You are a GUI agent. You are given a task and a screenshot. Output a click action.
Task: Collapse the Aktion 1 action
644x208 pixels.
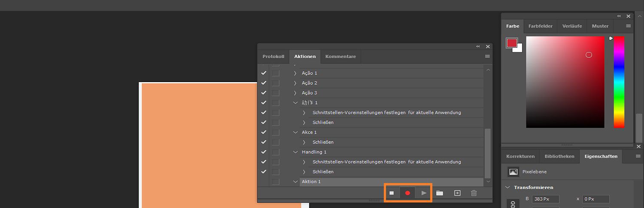[x=295, y=182]
